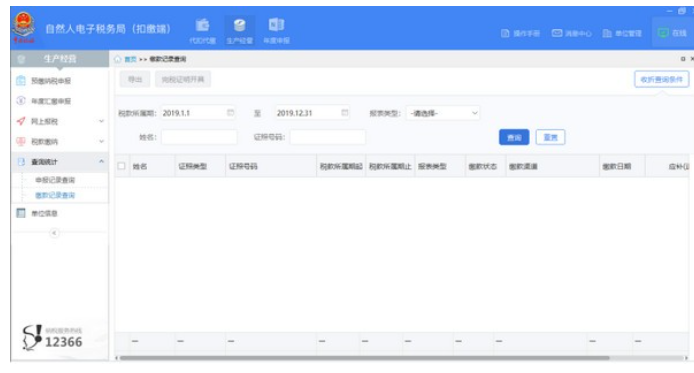Open the 操作手册 manual
This screenshot has width=694, height=373.
(x=520, y=33)
